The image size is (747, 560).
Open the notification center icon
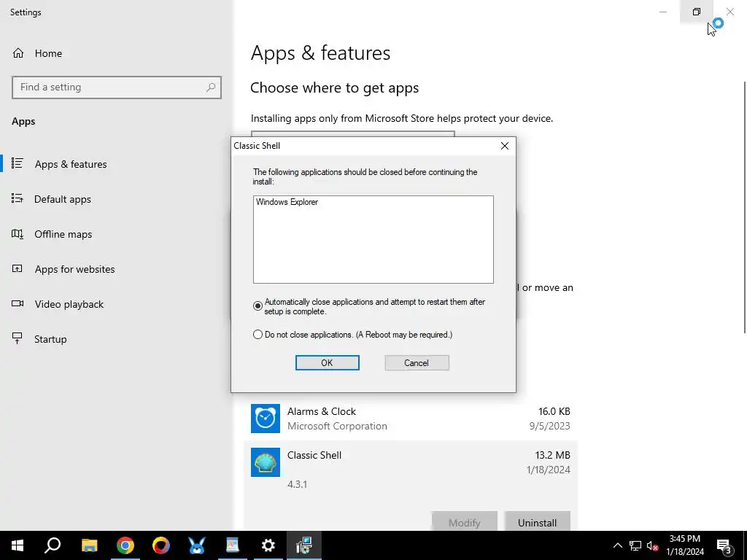724,546
